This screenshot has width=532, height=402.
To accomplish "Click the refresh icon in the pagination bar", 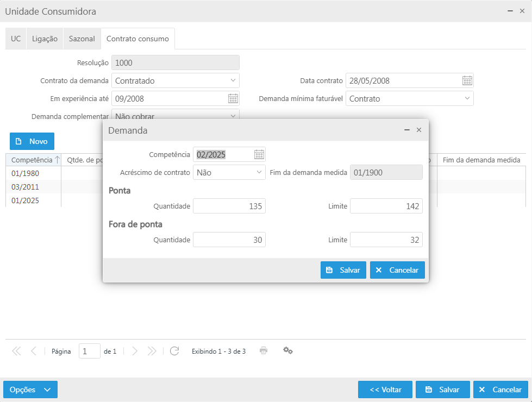I will pos(174,351).
